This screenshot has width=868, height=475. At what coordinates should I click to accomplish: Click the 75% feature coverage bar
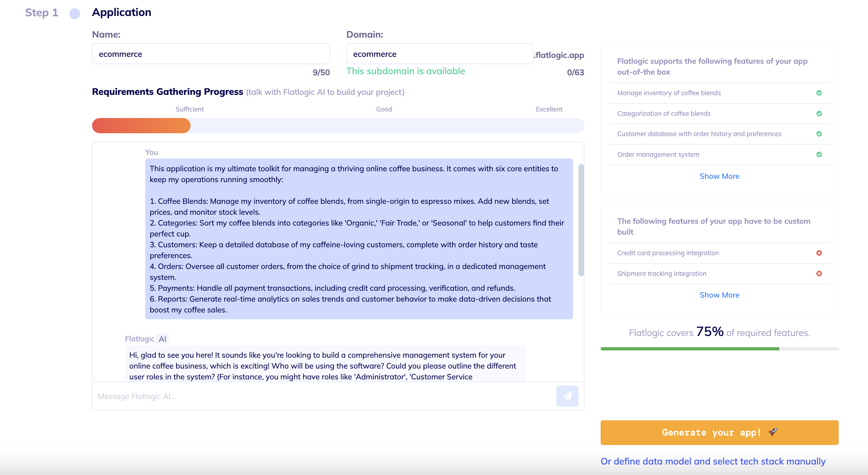(719, 349)
